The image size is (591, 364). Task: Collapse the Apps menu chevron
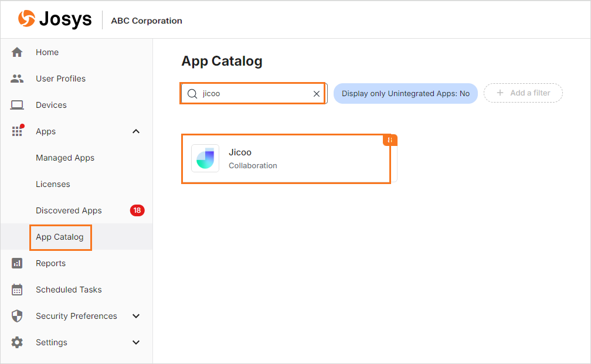click(136, 131)
